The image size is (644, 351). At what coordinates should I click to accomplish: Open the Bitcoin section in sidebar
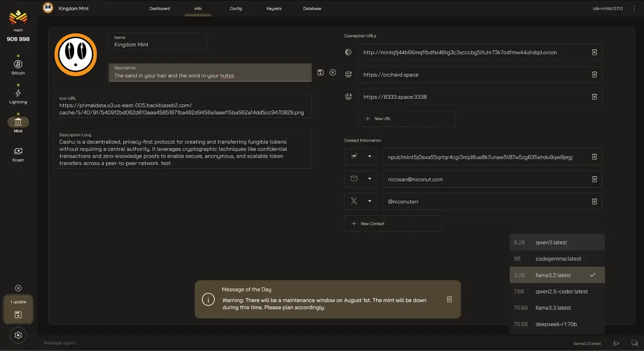pos(18,67)
